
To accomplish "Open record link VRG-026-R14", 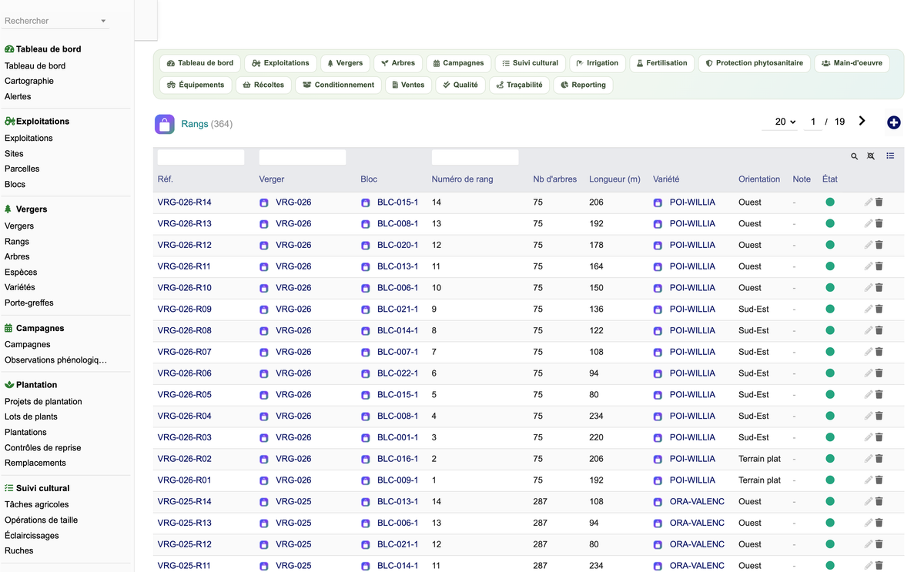I will point(185,202).
